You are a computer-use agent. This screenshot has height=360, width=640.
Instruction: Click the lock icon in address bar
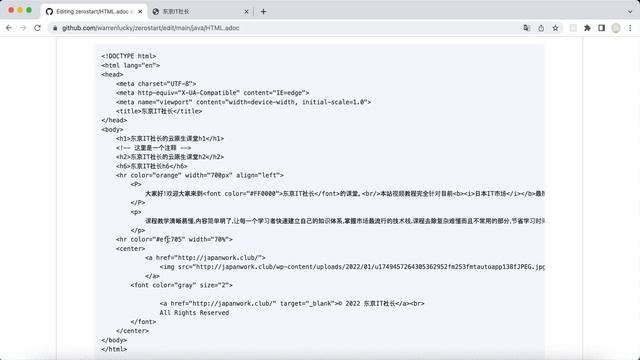55,28
